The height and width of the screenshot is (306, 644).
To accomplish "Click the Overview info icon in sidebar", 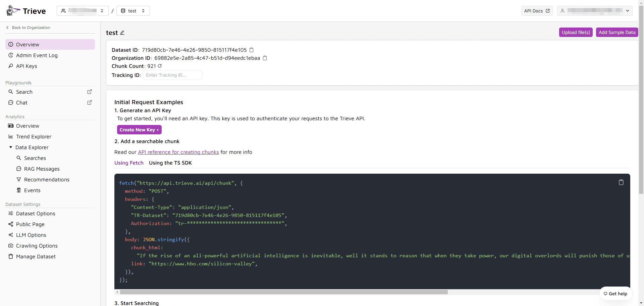I will point(11,44).
